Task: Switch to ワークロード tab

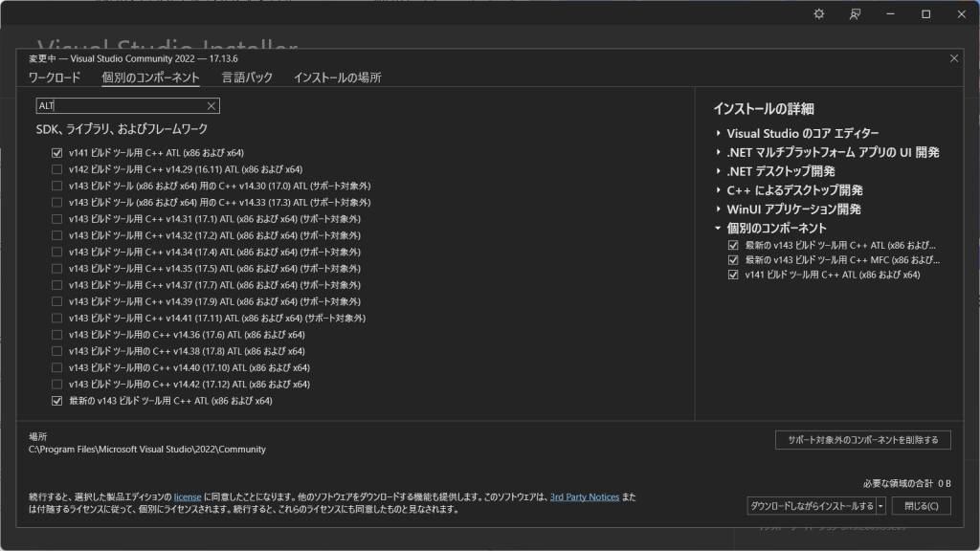Action: click(x=55, y=77)
